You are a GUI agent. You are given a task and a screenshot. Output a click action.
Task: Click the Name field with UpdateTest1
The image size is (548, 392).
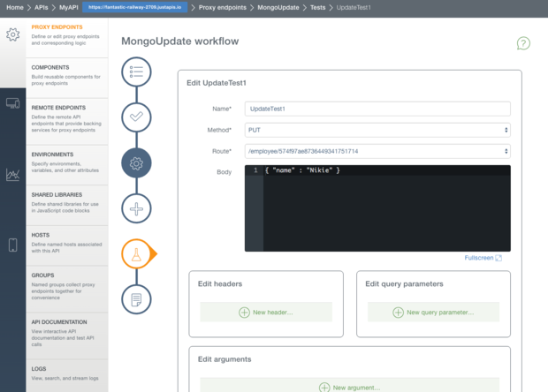[x=377, y=109]
